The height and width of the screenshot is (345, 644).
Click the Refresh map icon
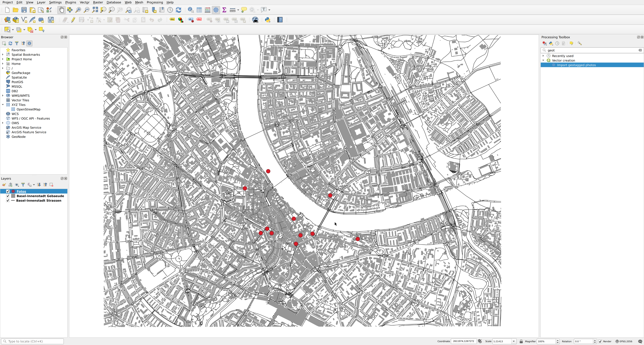[x=178, y=10]
